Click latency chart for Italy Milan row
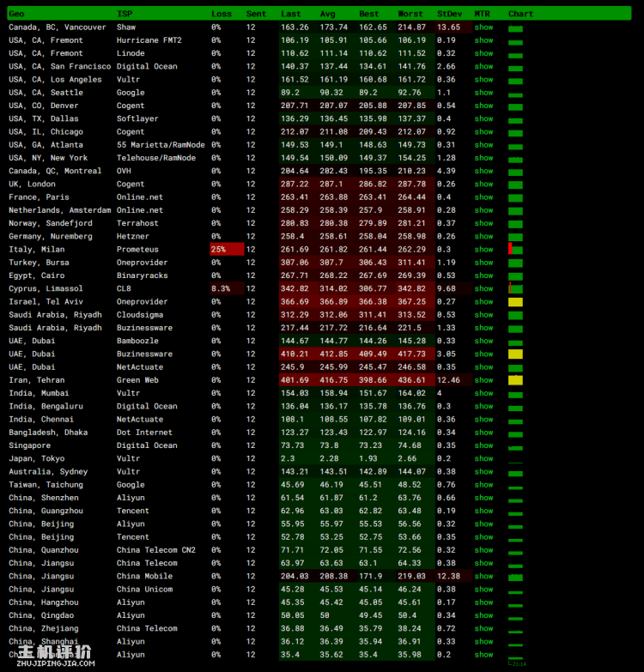The height and width of the screenshot is (672, 644). 515,249
